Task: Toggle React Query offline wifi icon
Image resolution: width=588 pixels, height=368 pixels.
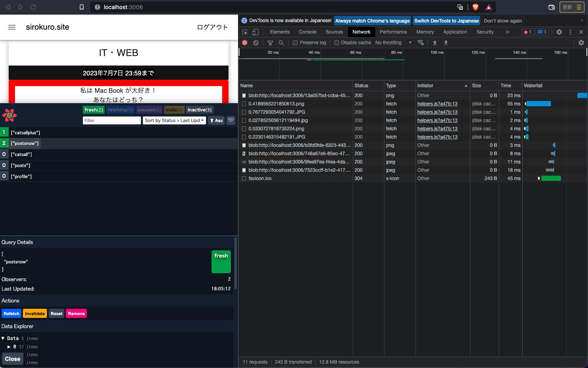Action: [231, 120]
